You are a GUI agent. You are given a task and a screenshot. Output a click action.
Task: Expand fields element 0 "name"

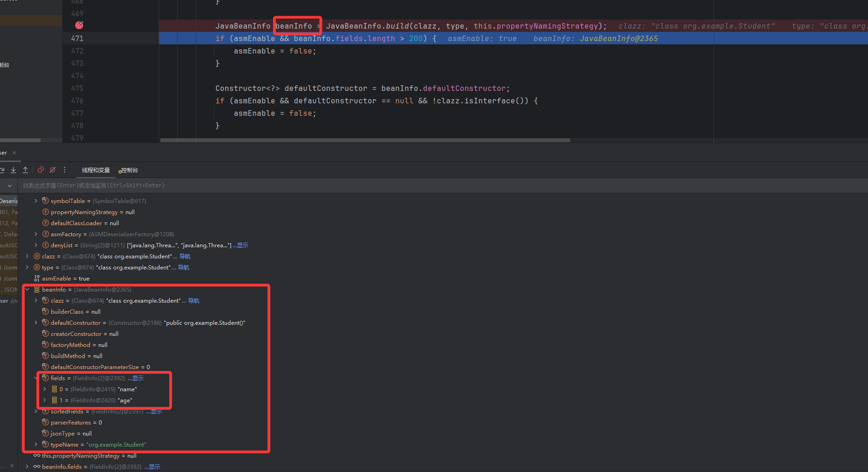(45, 389)
